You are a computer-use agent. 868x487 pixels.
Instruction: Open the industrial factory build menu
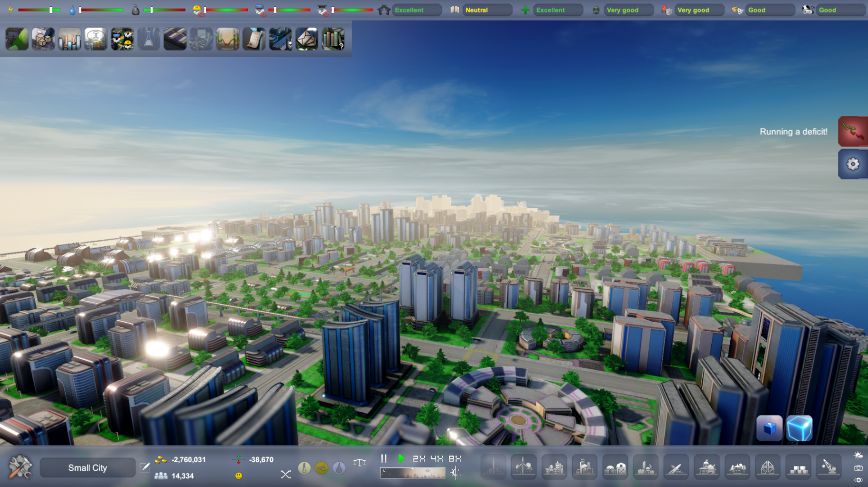click(585, 467)
